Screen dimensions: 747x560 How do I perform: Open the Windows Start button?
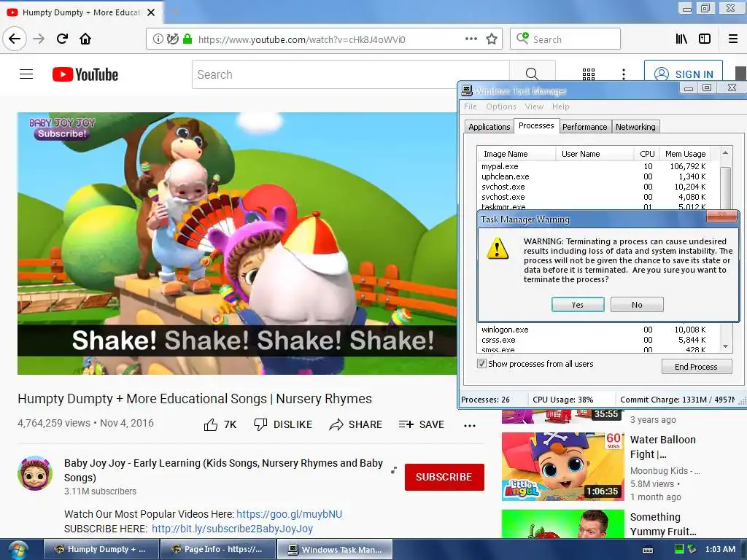pyautogui.click(x=18, y=550)
